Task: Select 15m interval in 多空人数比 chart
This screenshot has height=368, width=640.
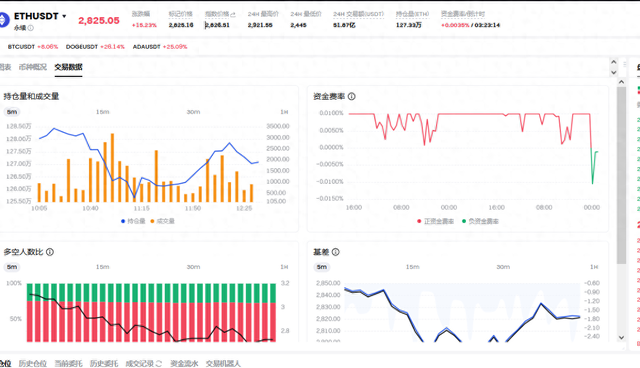Action: (102, 267)
